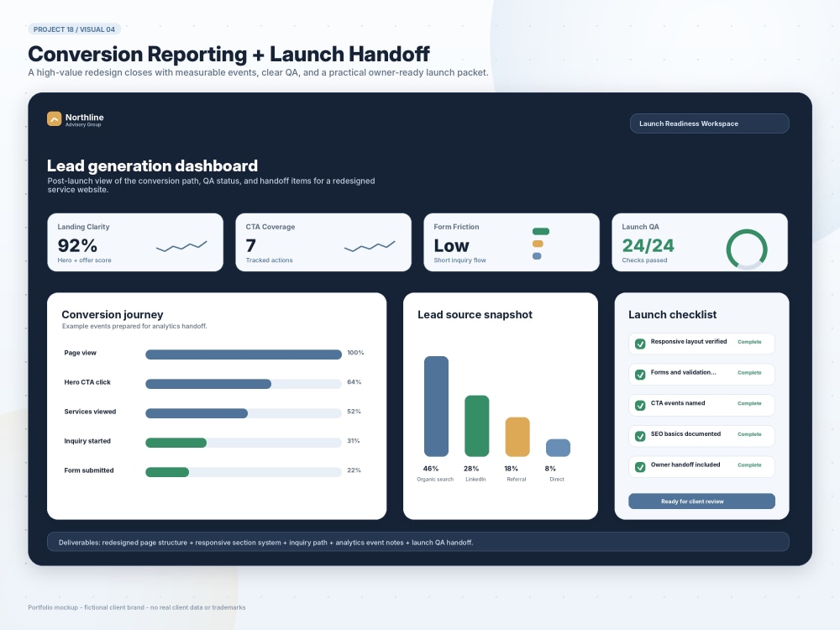Click the 'Inquiry started' row label

[87, 441]
